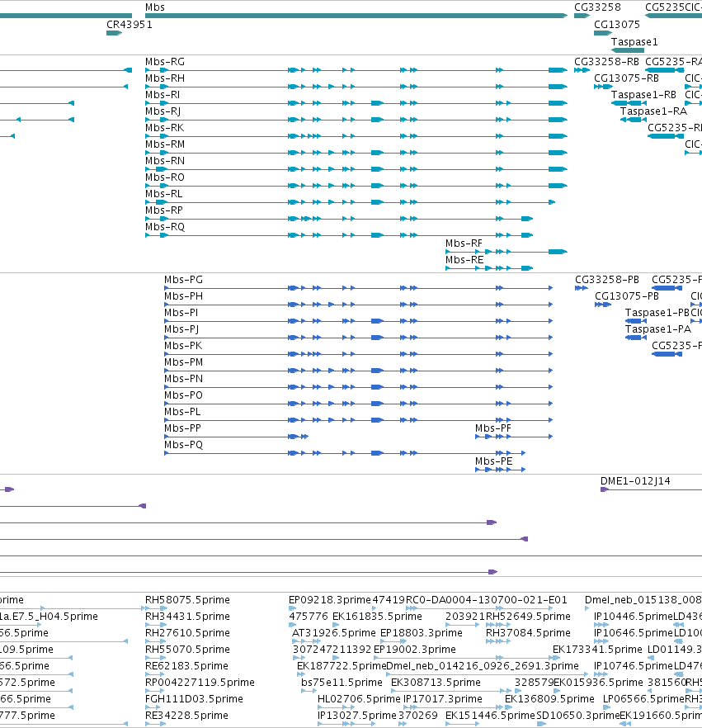
Task: Click the RH52649.5prime EST label
Action: (528, 617)
